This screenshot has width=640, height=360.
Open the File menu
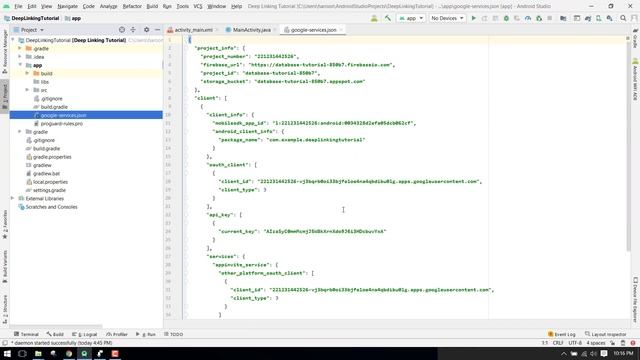[x=18, y=7]
